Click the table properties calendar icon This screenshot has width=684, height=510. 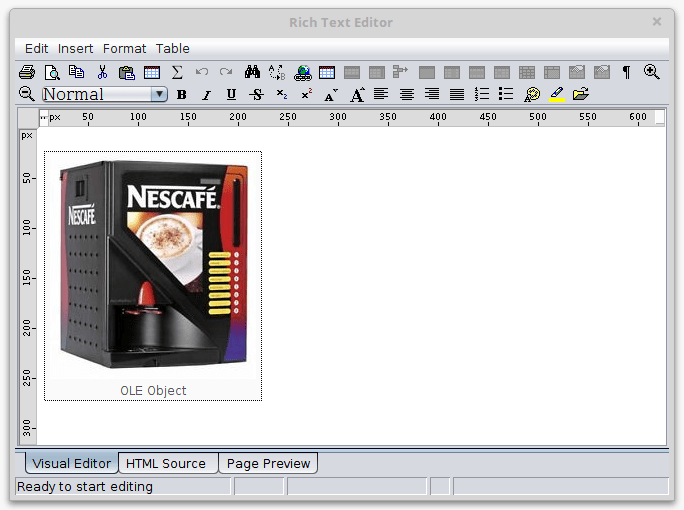point(327,72)
